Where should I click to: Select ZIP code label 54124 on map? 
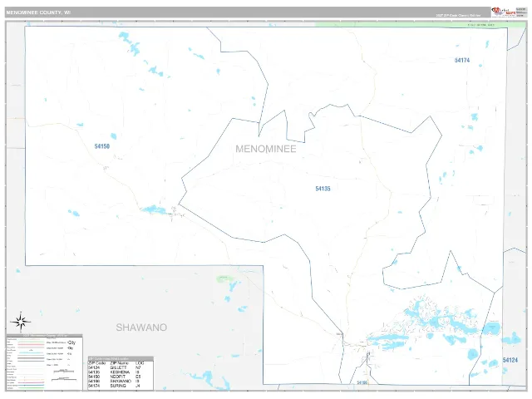pos(510,360)
